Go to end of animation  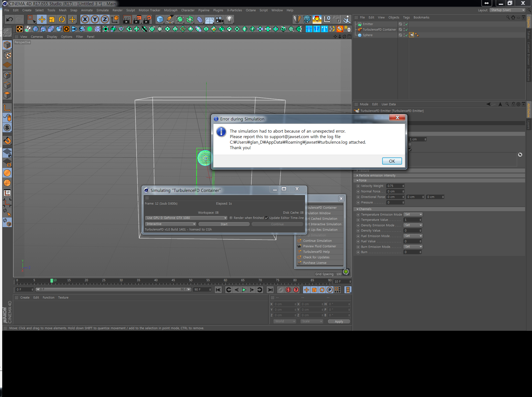(x=270, y=290)
